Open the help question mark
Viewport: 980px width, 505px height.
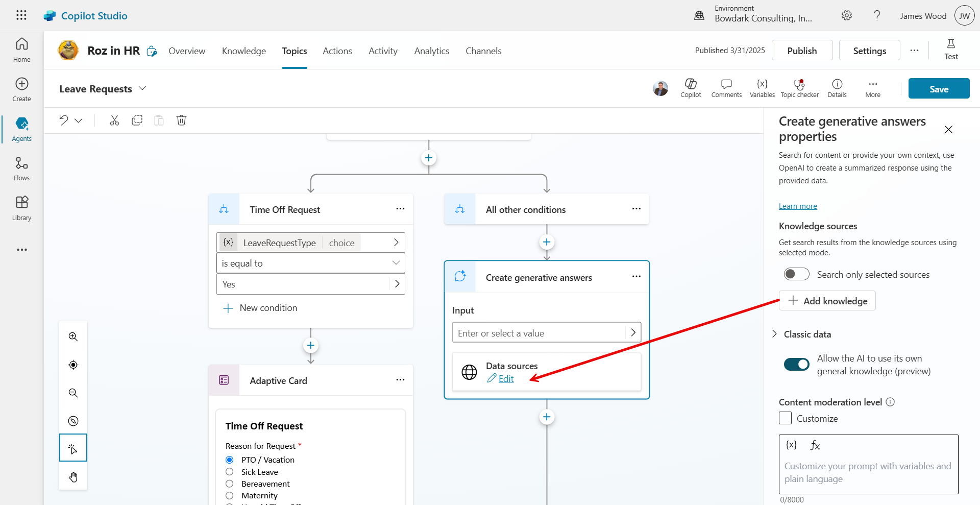[877, 15]
